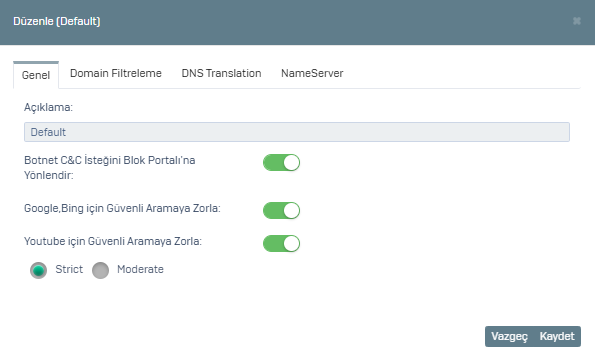Close the Düzenle (Default) dialog

click(576, 21)
